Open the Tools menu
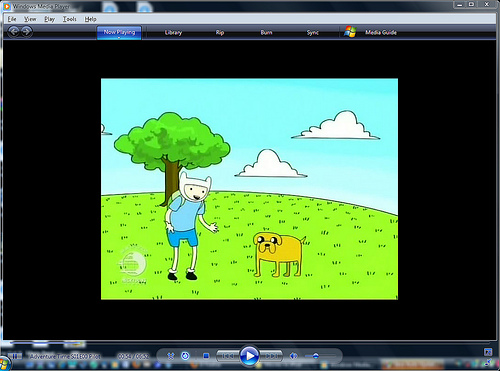Viewport: 500px width, 371px height. pos(70,19)
